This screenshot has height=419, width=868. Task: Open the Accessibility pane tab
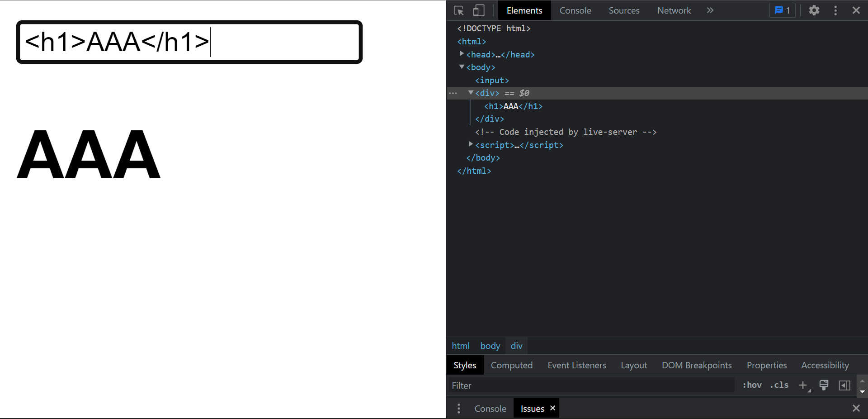825,365
